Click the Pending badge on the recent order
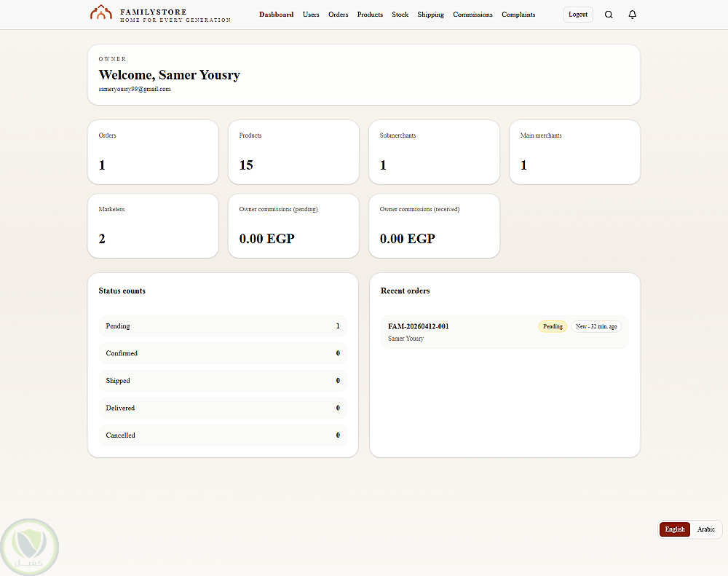Image resolution: width=728 pixels, height=576 pixels. click(x=553, y=326)
